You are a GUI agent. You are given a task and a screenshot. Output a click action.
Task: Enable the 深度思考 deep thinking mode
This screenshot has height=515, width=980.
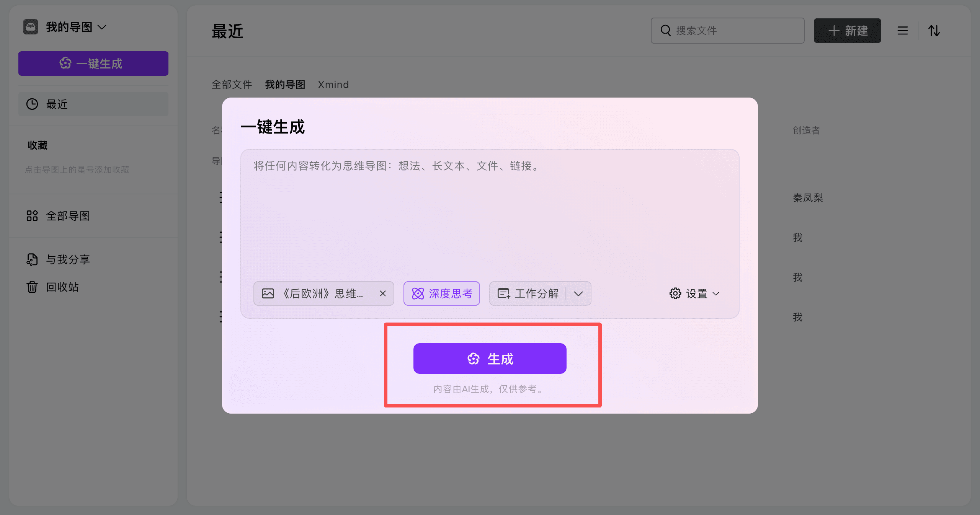[441, 293]
